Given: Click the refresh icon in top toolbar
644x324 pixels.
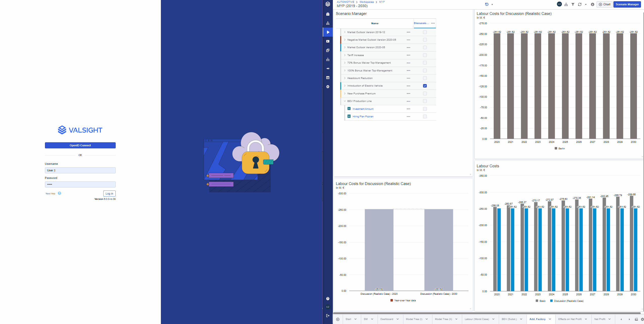Looking at the screenshot, I should click(x=580, y=4).
